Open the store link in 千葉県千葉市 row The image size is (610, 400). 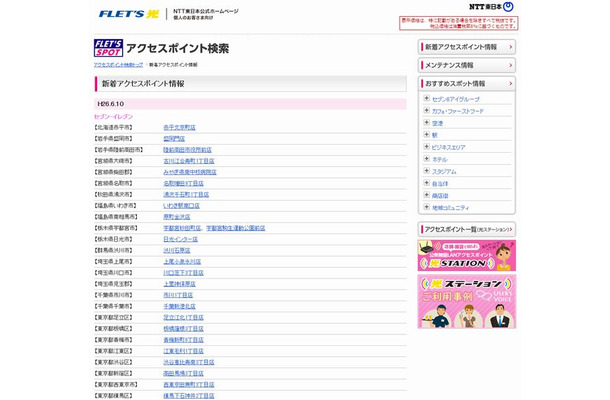click(x=179, y=307)
